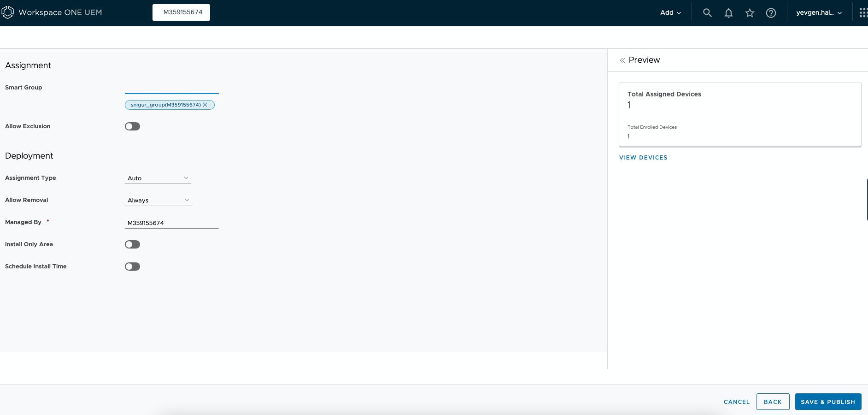Click the favorites star icon

pos(750,13)
